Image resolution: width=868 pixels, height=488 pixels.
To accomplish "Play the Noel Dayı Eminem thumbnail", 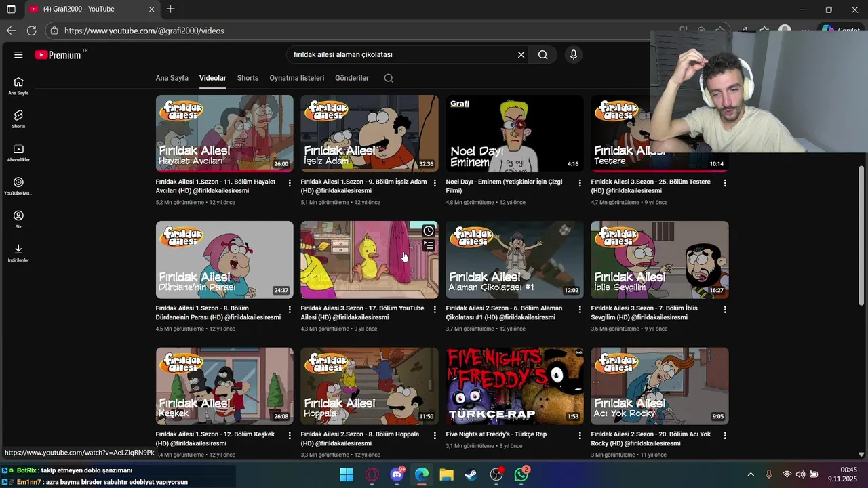I will tap(515, 134).
